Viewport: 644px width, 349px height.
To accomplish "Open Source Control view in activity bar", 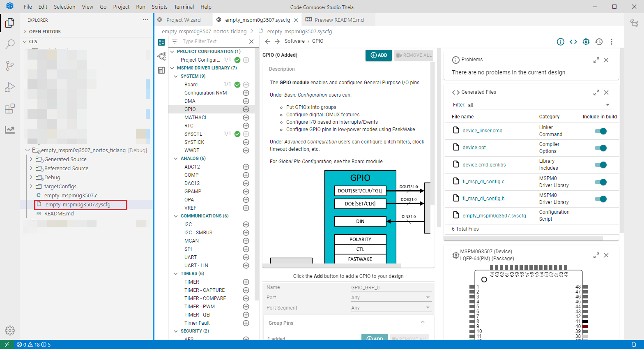I will coord(10,66).
